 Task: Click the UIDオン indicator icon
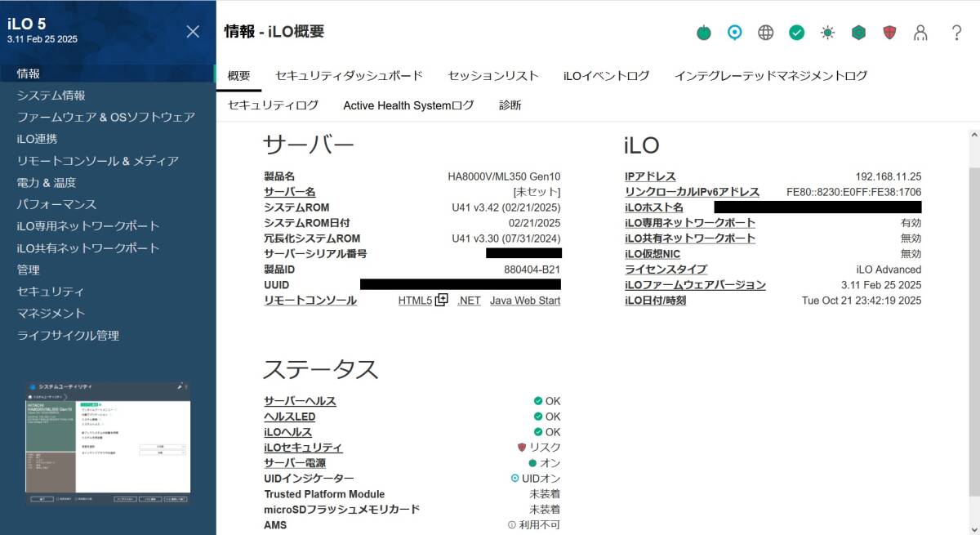coord(514,479)
